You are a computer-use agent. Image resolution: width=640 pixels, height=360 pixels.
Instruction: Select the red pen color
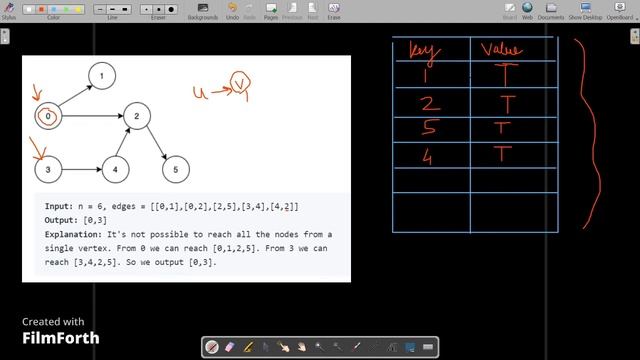[41, 9]
